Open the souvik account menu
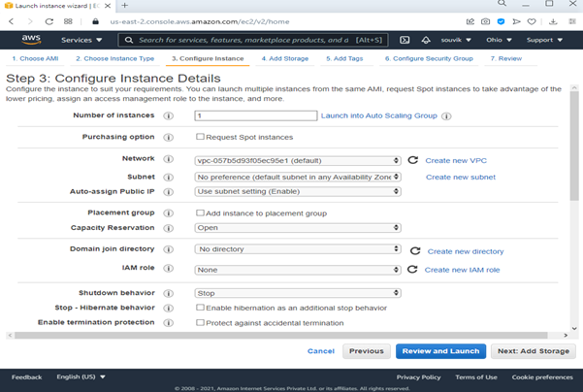Image resolution: width=583 pixels, height=392 pixels. click(456, 40)
